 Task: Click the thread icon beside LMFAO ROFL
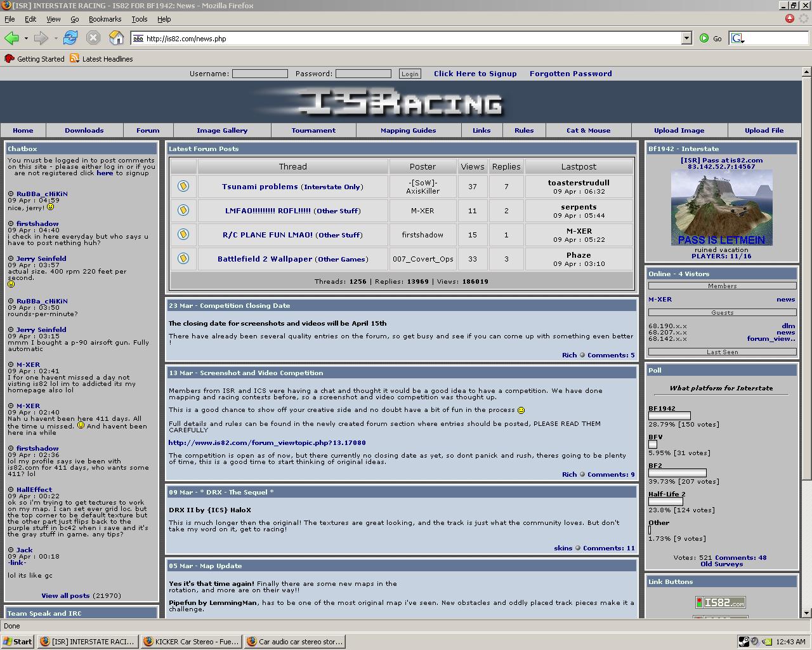(x=183, y=210)
